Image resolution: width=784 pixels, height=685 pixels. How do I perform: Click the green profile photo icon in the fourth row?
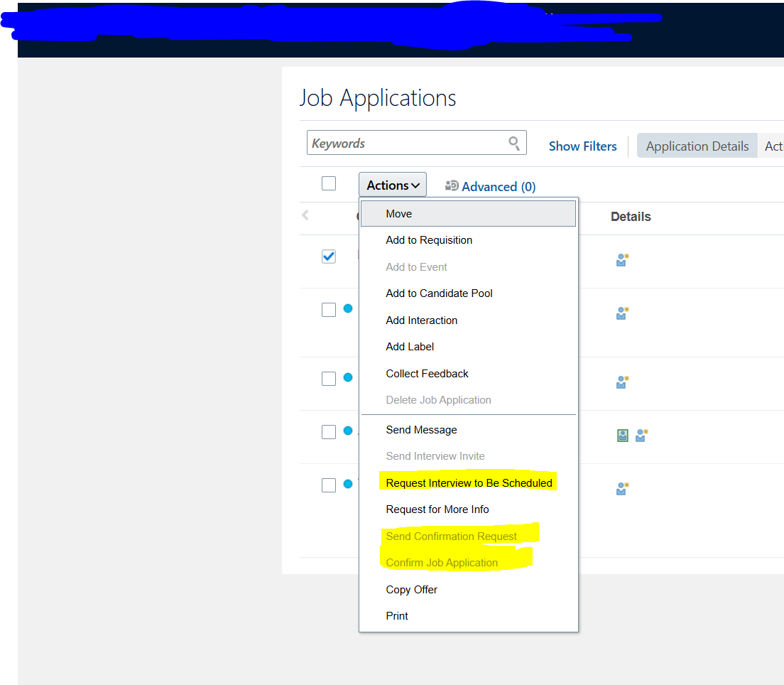click(623, 435)
